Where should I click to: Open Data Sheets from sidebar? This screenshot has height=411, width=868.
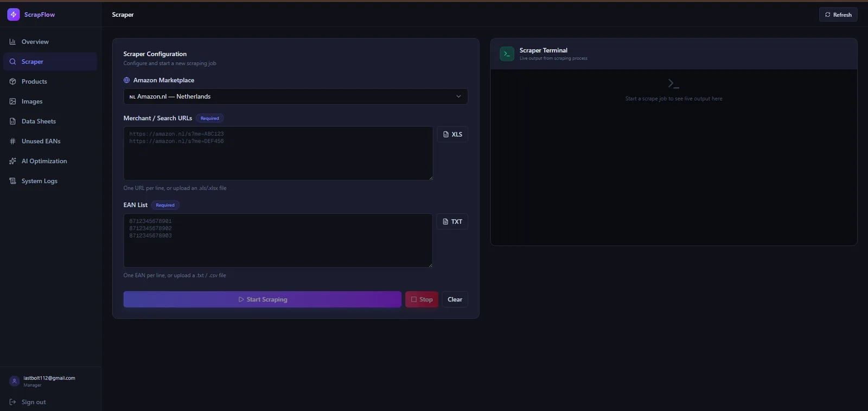(50, 121)
